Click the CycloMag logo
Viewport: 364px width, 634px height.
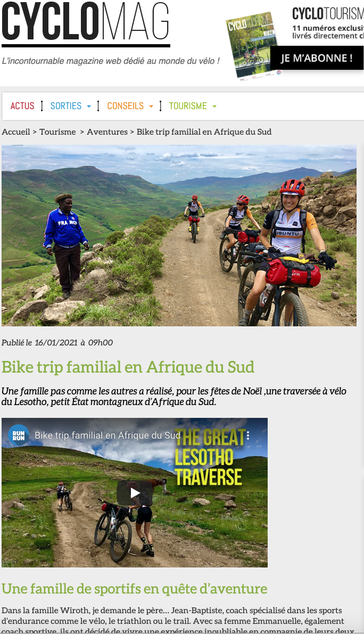[86, 24]
